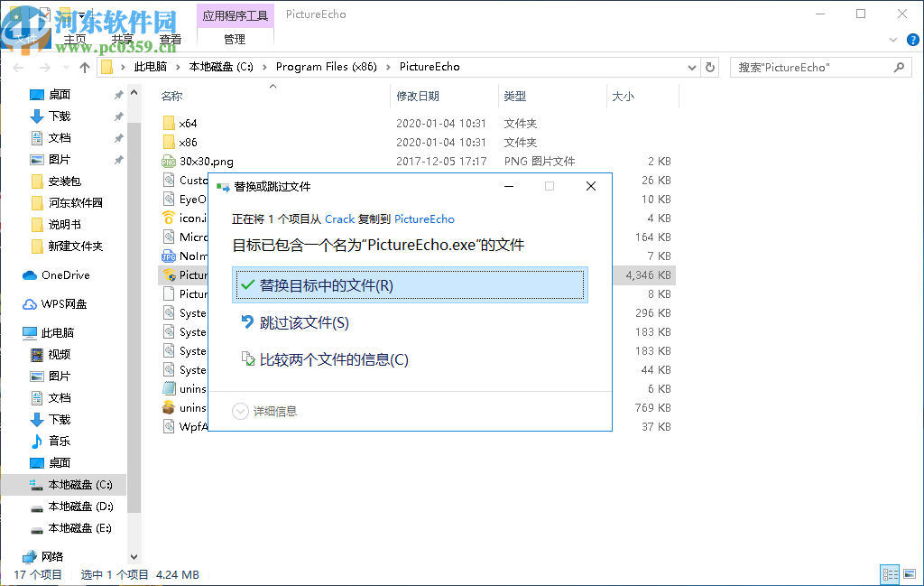Click the pin icon next to 桌面
The height and width of the screenshot is (586, 924).
(x=117, y=94)
